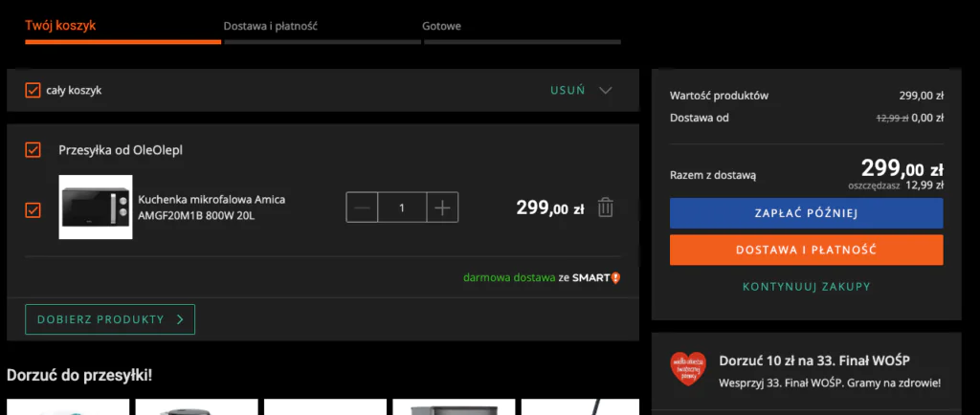Toggle the 'Przesyłka od OleOlepl' checkbox
Screen dimensions: 980x415
point(33,150)
